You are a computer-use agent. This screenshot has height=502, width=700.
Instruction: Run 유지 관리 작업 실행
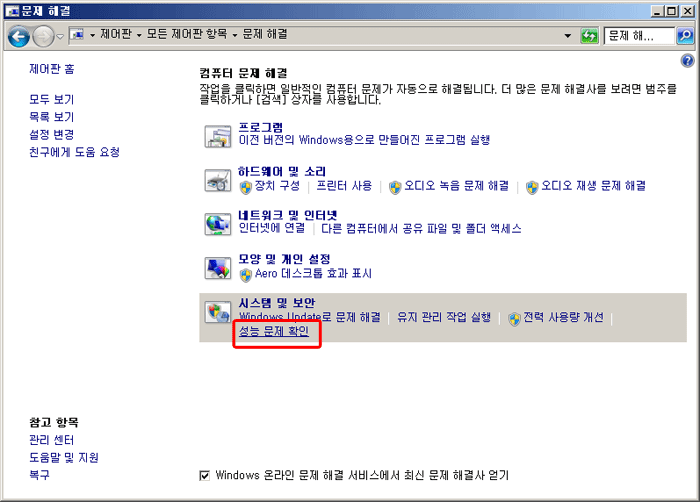tap(444, 317)
